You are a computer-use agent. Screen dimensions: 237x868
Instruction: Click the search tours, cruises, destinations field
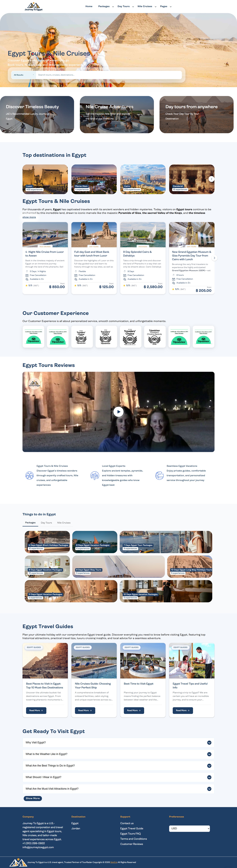[x=109, y=75]
